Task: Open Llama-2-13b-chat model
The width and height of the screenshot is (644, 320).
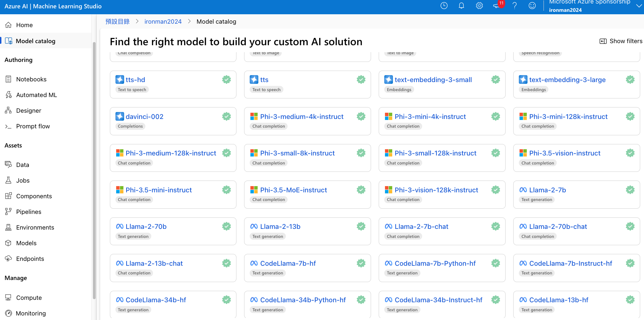Action: click(x=154, y=263)
